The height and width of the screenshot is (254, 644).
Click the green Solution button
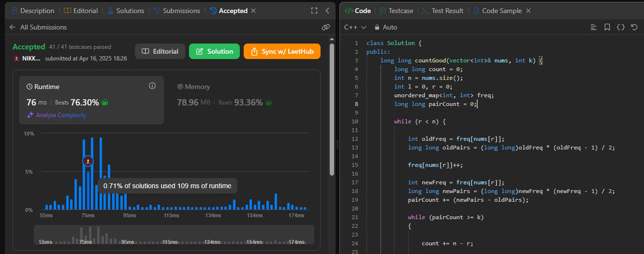pyautogui.click(x=214, y=51)
